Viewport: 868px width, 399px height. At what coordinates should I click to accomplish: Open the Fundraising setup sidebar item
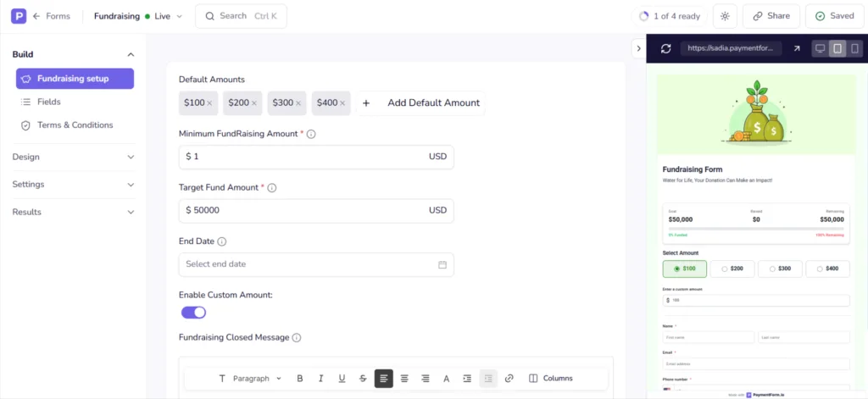(x=75, y=79)
